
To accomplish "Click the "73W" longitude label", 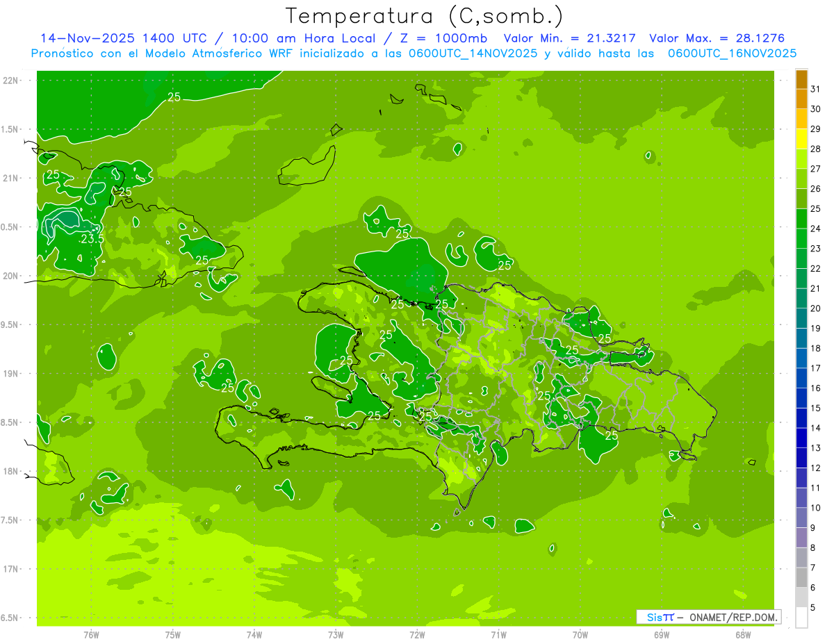I will [x=336, y=635].
